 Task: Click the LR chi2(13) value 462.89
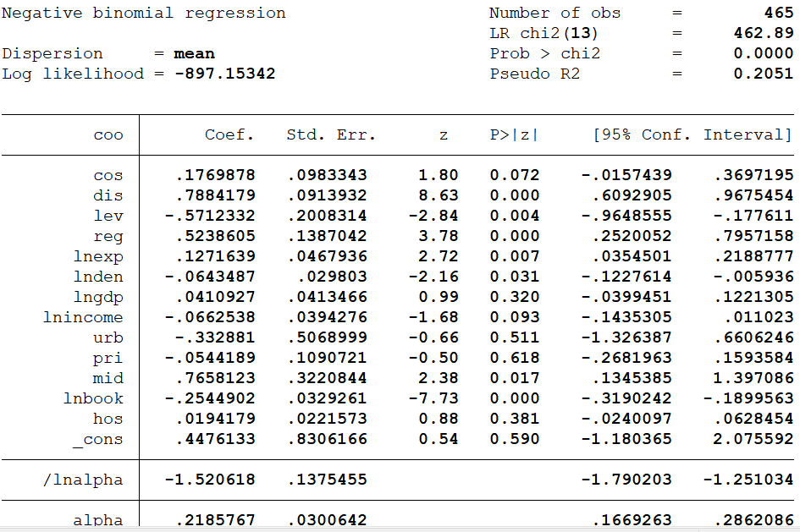tap(764, 33)
